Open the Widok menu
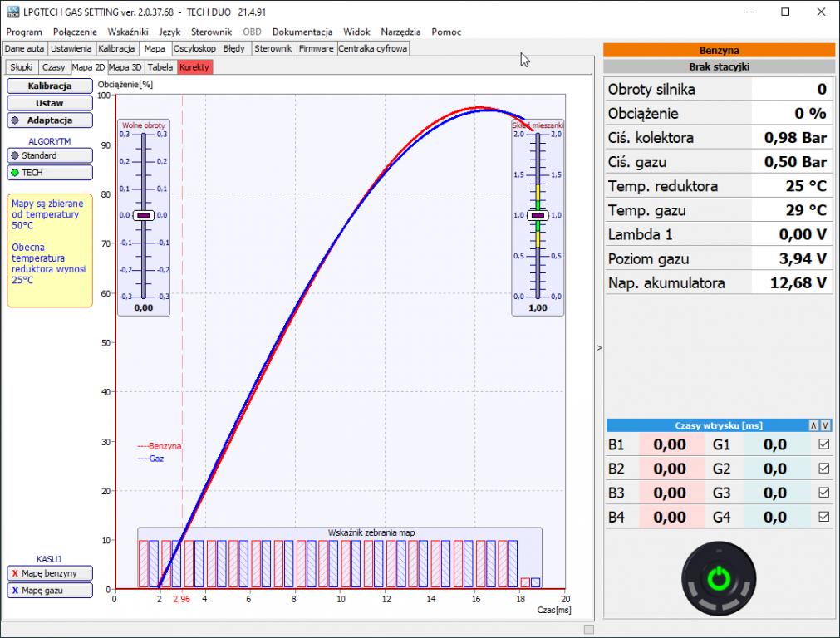This screenshot has height=638, width=840. pyautogui.click(x=356, y=32)
